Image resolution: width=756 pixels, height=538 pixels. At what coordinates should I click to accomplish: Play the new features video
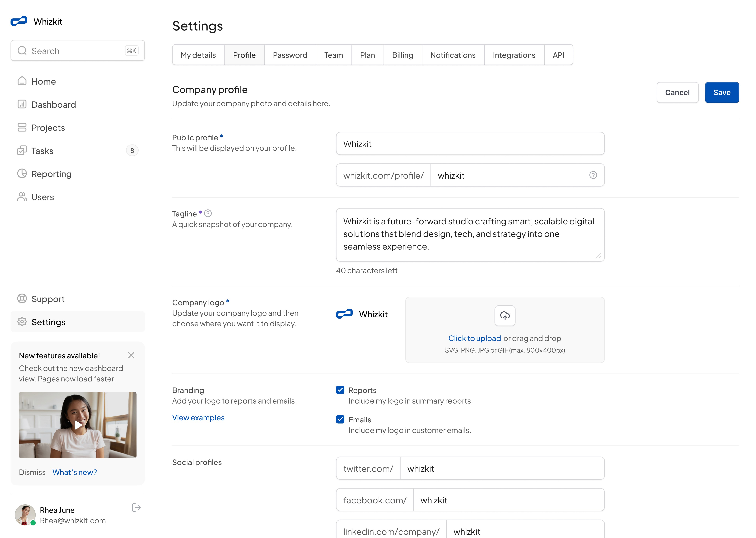click(x=78, y=425)
